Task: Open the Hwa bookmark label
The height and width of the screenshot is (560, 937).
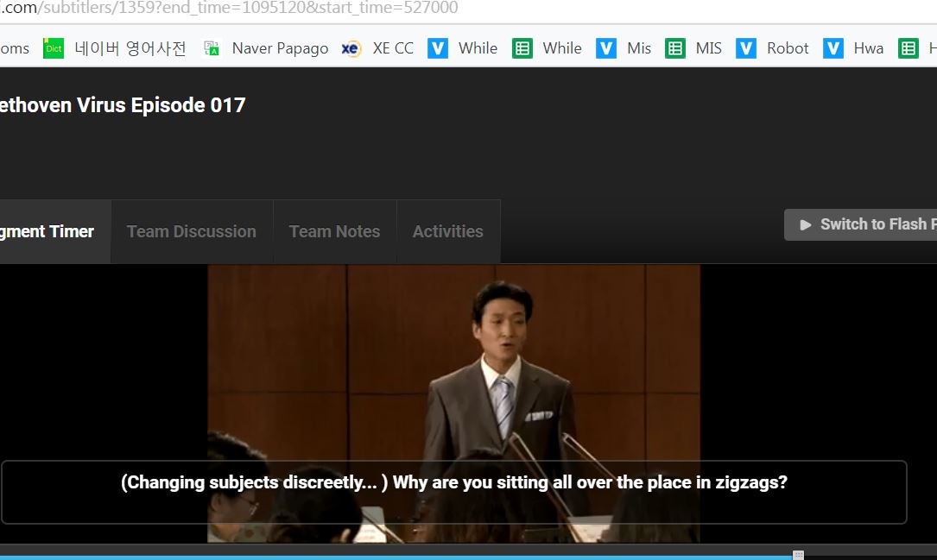Action: click(x=869, y=48)
